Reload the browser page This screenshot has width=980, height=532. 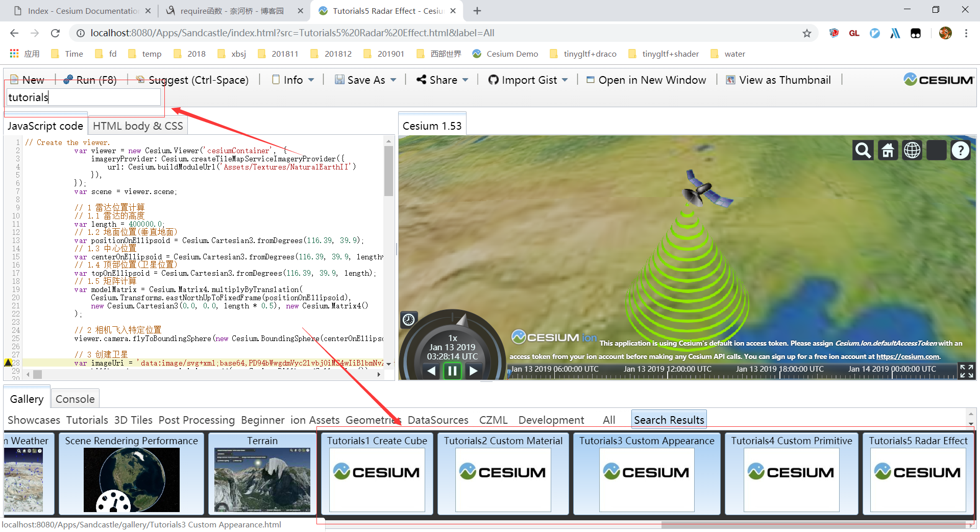(55, 33)
